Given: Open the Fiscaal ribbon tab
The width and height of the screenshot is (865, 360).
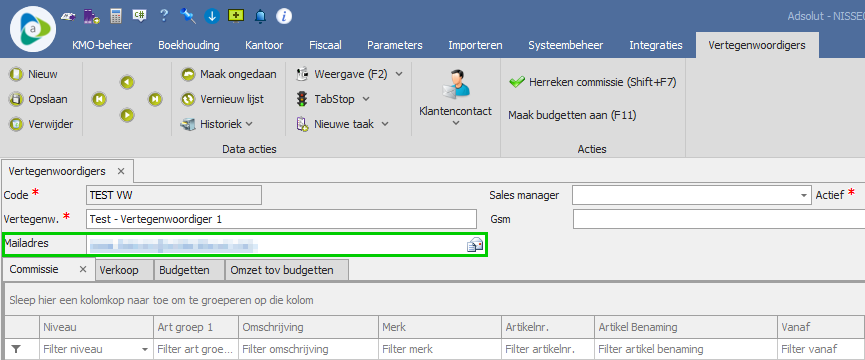Looking at the screenshot, I should click(x=325, y=45).
